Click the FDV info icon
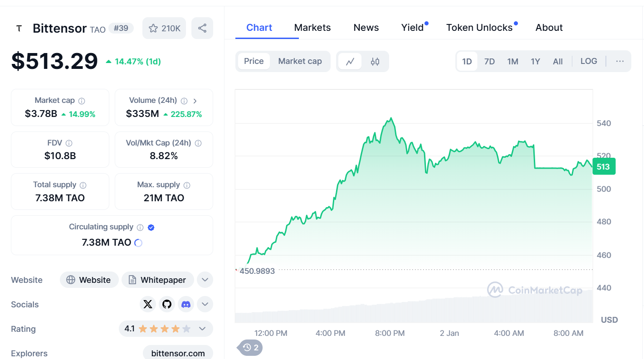 tap(69, 143)
